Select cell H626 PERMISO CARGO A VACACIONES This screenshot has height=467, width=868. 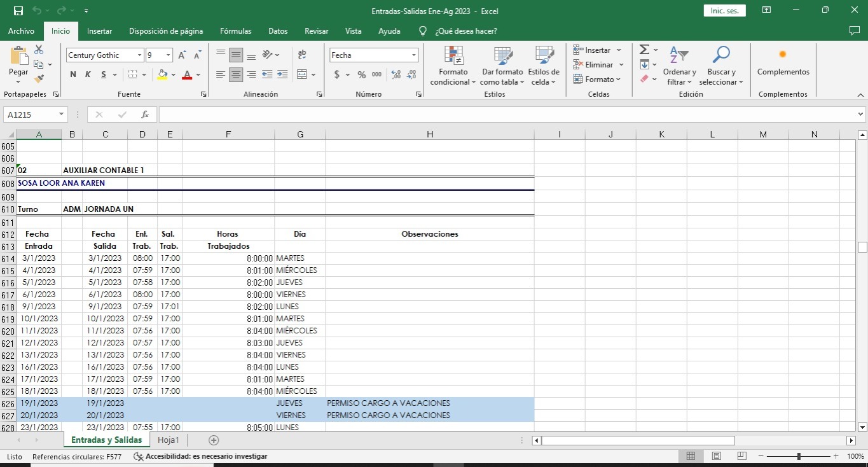click(x=429, y=403)
